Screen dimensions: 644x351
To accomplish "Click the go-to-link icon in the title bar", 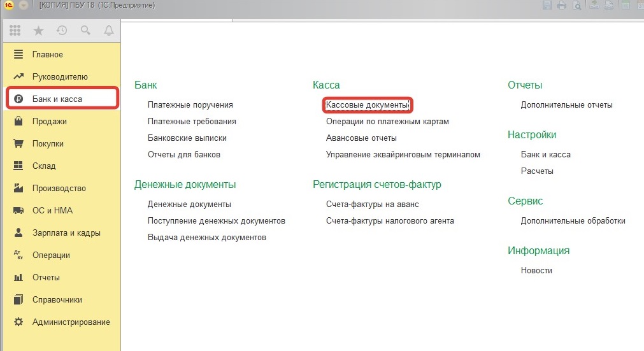I will pyautogui.click(x=610, y=5).
